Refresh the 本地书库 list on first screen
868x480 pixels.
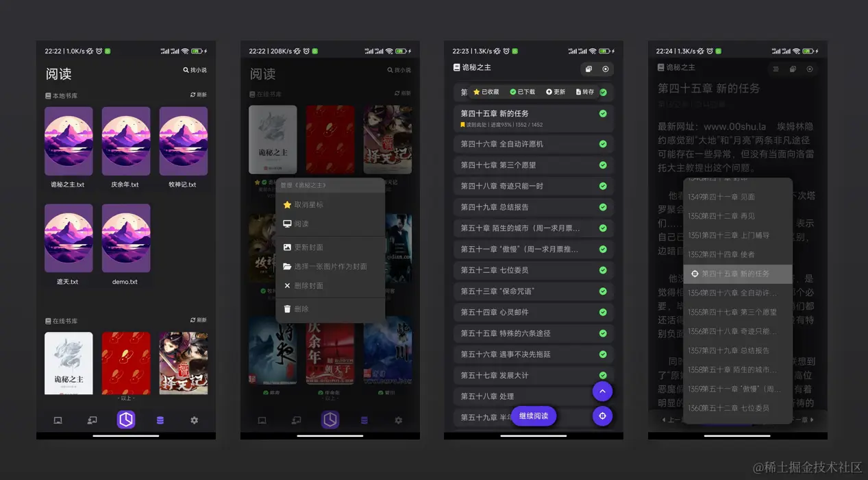pyautogui.click(x=198, y=95)
